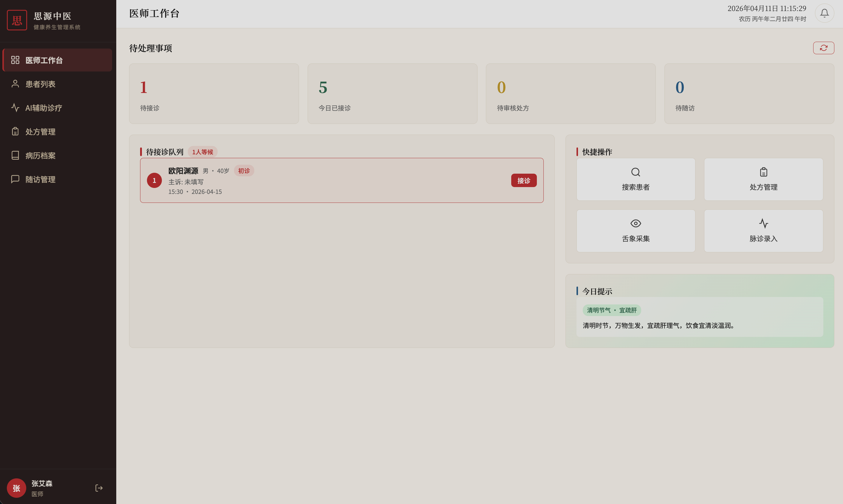Open 病历档案 sidebar item
The height and width of the screenshot is (504, 843).
point(40,155)
